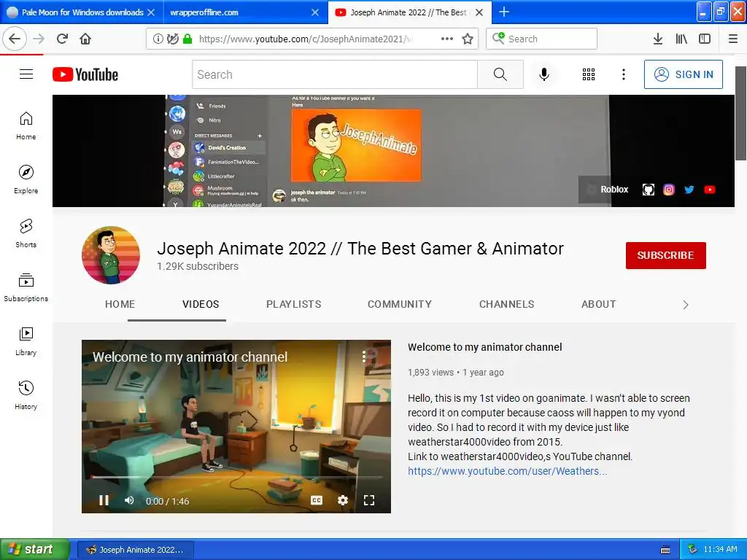Open the channel VIDEOS tab
Image resolution: width=747 pixels, height=560 pixels.
pyautogui.click(x=201, y=304)
